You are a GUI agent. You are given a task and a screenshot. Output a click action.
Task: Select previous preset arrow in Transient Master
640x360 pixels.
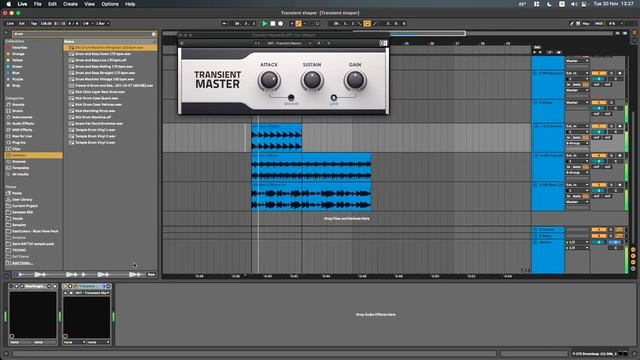pos(256,43)
